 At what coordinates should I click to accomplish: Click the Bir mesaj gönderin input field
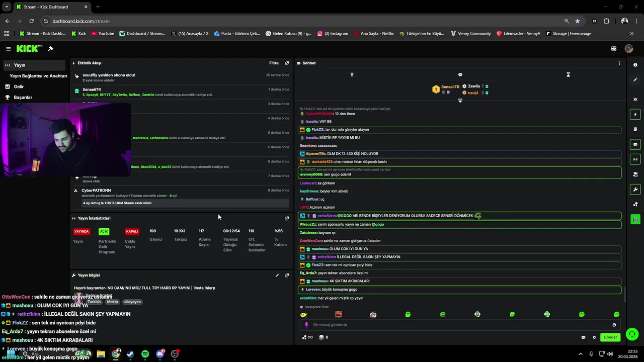(460, 325)
